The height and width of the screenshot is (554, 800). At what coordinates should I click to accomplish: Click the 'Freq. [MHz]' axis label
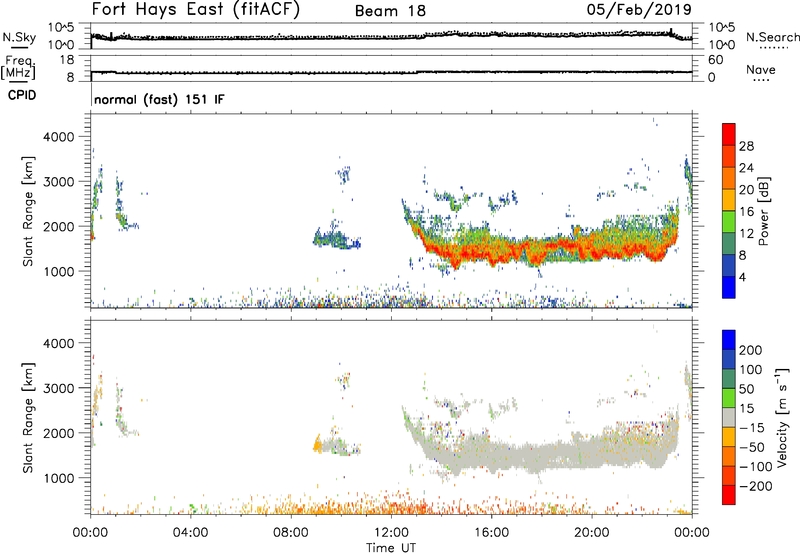(x=18, y=68)
